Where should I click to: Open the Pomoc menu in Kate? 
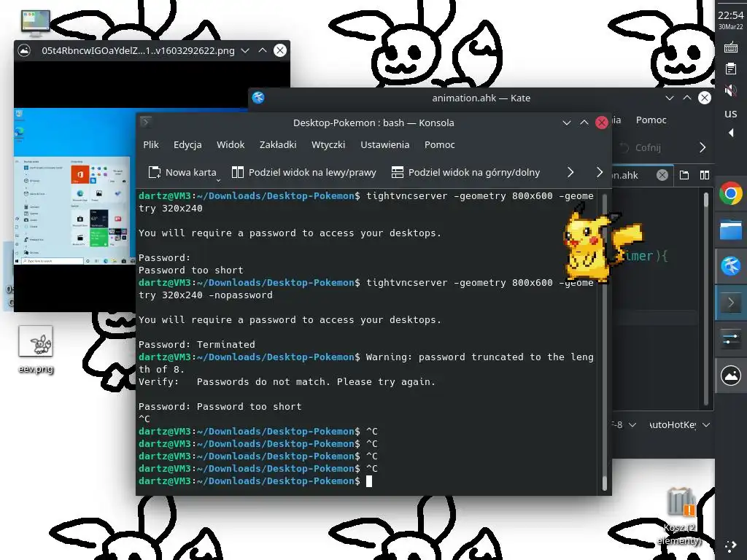pos(651,120)
